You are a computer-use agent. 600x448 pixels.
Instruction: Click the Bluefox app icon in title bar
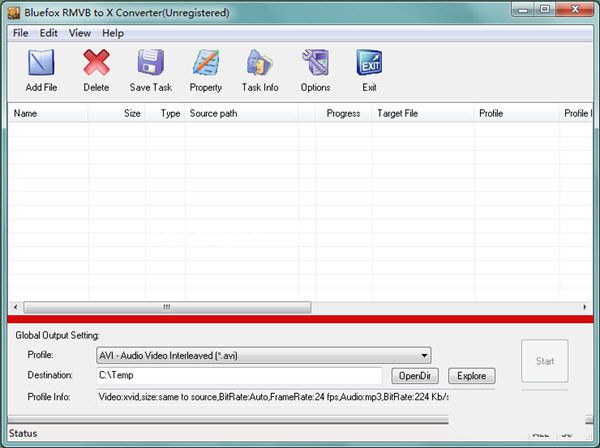14,13
